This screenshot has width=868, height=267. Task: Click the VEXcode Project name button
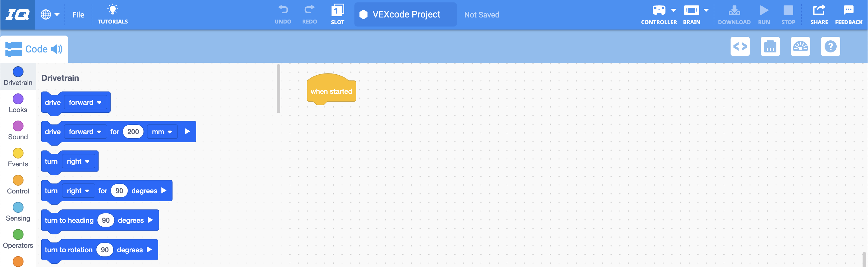click(x=405, y=14)
